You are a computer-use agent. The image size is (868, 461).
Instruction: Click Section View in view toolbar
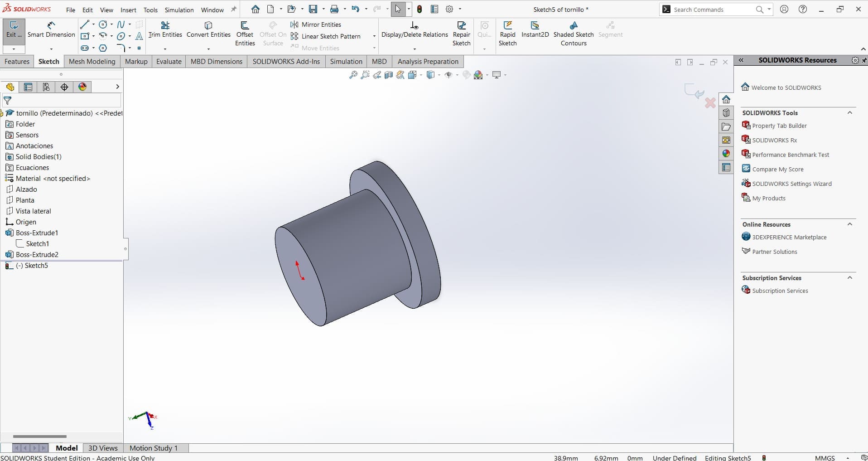[389, 75]
